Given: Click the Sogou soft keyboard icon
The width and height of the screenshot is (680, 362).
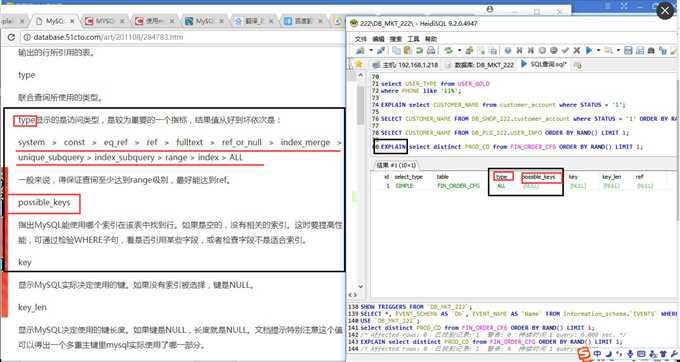Looking at the screenshot, I should pos(641,355).
